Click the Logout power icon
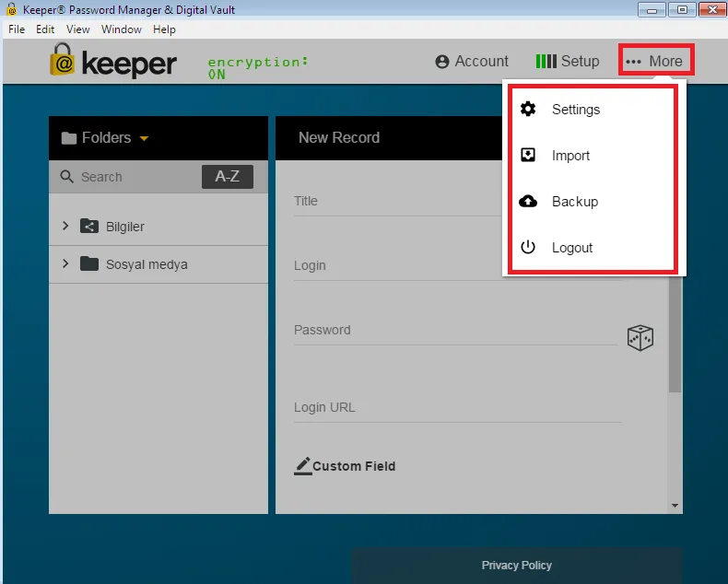 click(528, 247)
